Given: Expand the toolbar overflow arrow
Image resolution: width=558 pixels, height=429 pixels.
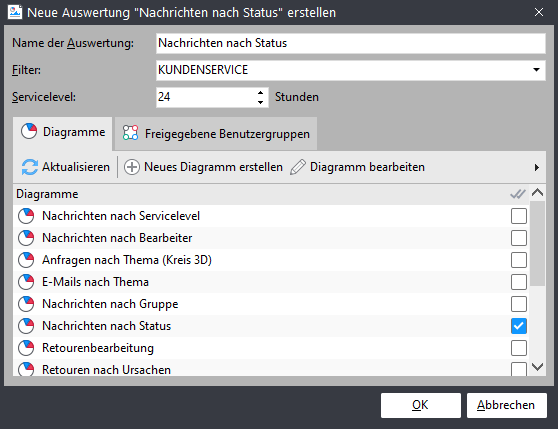Looking at the screenshot, I should 537,167.
